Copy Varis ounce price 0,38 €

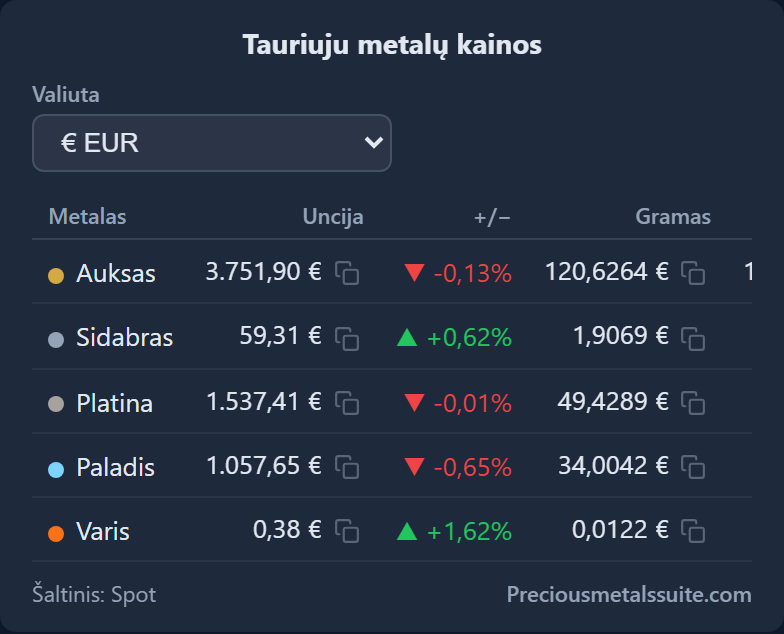click(347, 531)
